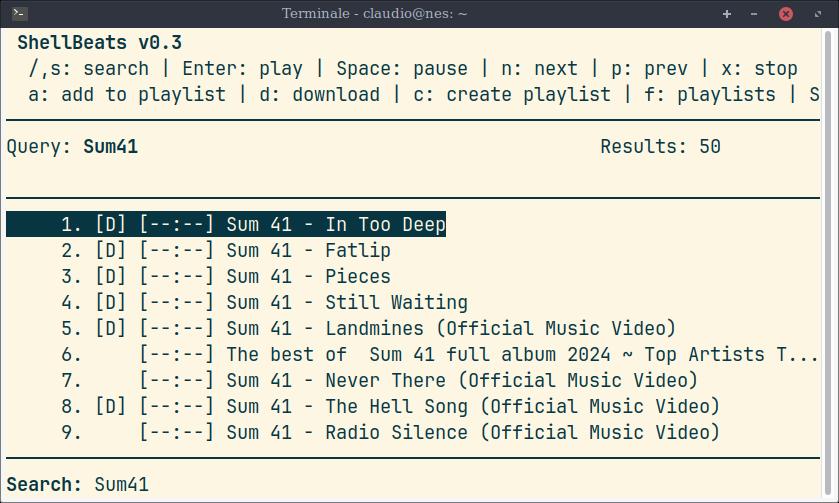Viewport: 839px width, 503px height.
Task: Select song 'Sum 41 - In Too Deep'
Action: click(x=335, y=225)
